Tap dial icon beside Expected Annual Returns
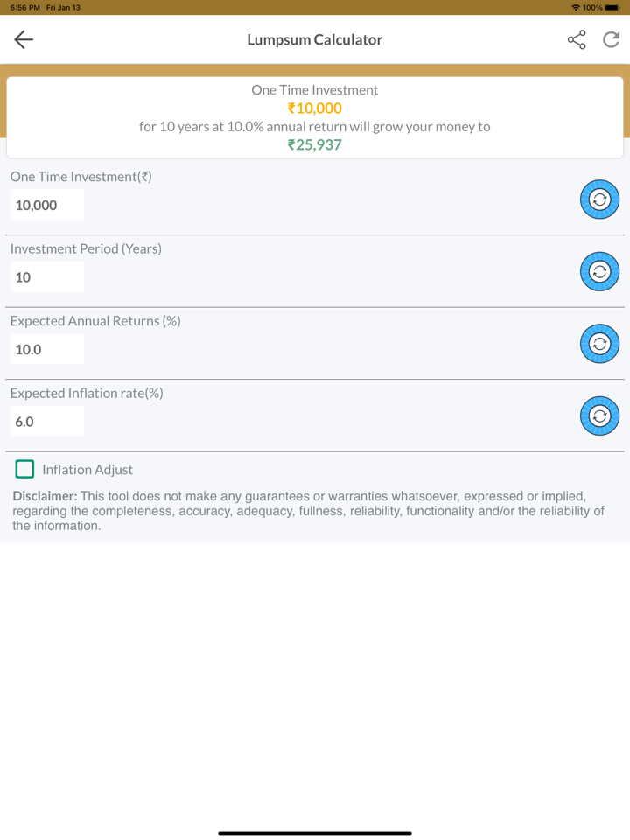The width and height of the screenshot is (630, 840). pos(599,344)
